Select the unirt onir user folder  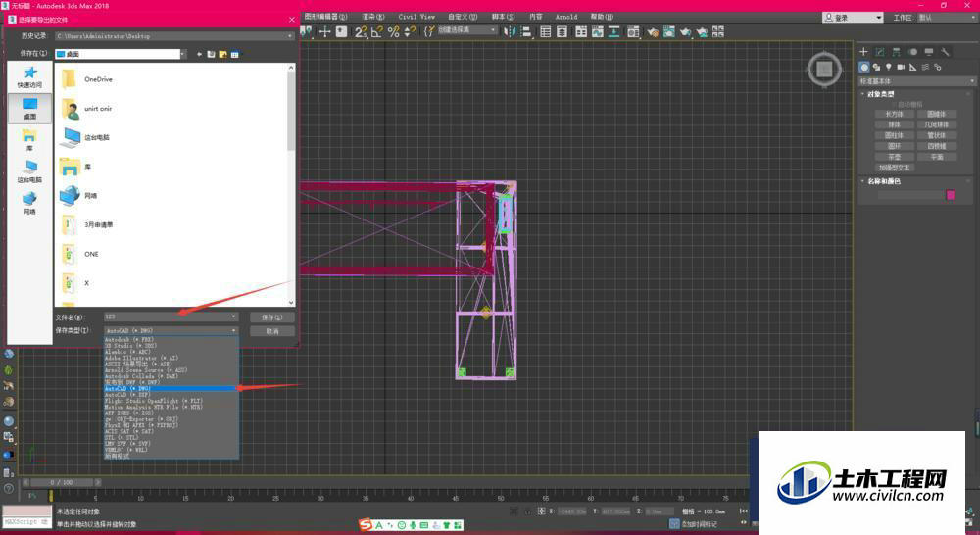86,109
